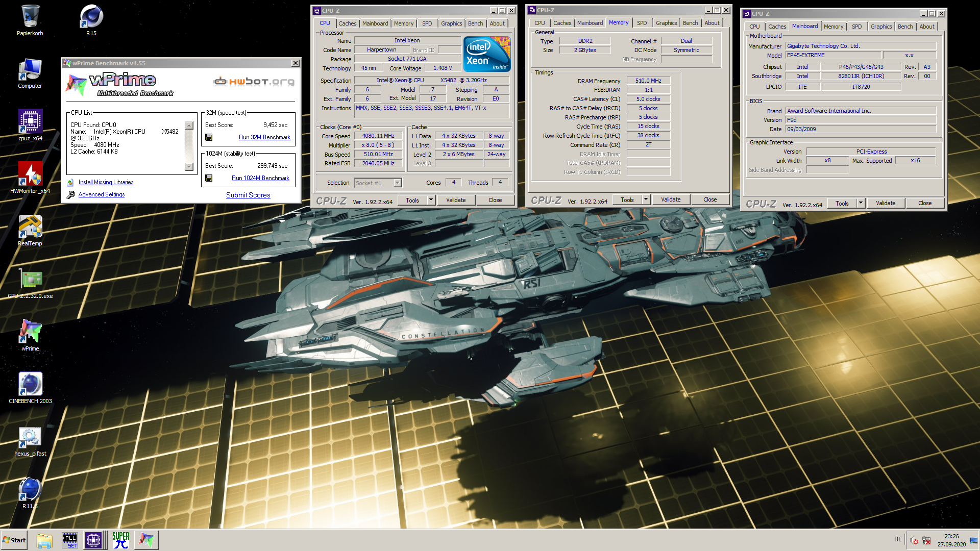This screenshot has height=551, width=980.
Task: Switch to Caches tab in first CPU-Z window
Action: pos(348,23)
